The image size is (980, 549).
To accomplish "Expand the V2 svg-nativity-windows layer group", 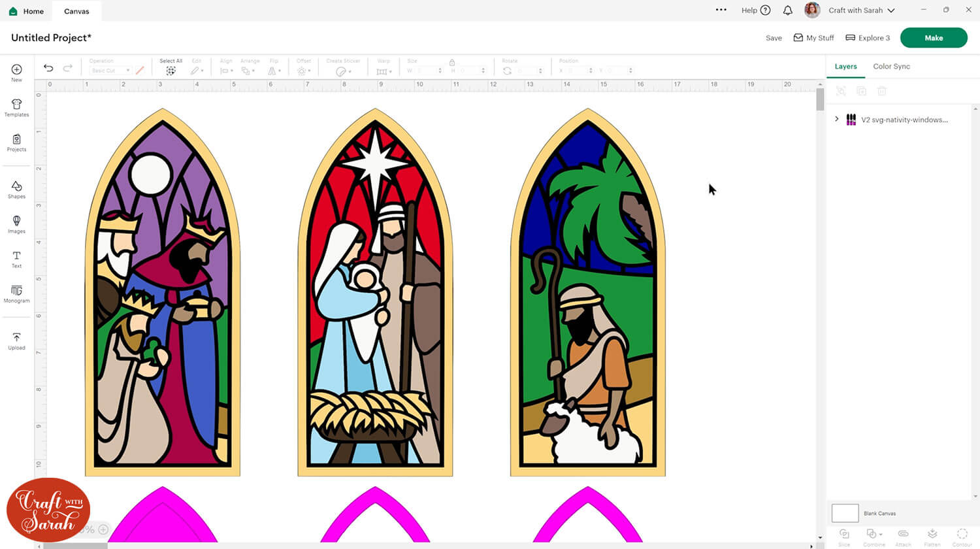I will coord(837,119).
